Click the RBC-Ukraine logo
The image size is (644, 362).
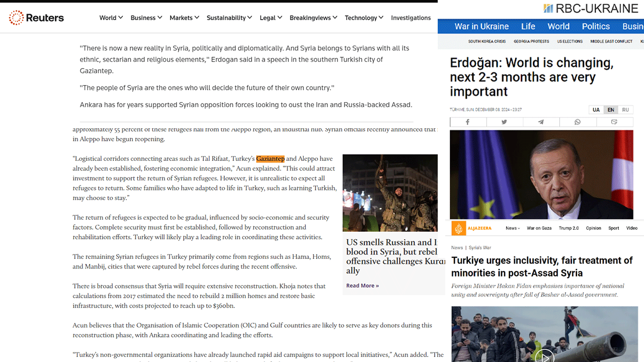(591, 8)
